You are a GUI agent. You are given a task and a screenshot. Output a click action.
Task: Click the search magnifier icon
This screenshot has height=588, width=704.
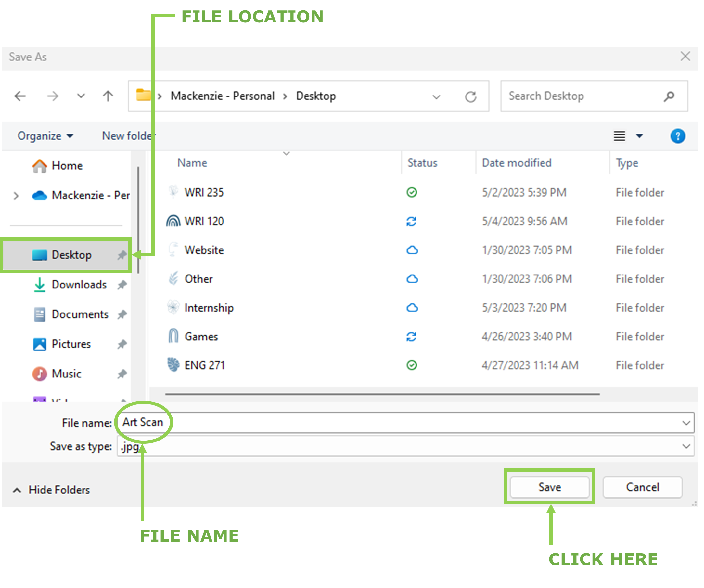(669, 96)
